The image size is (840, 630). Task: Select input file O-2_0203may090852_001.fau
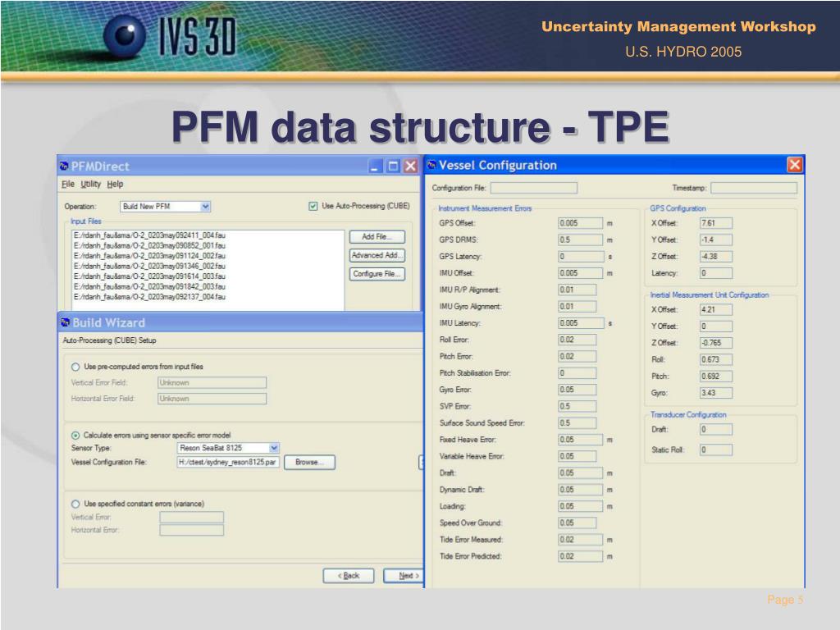tap(149, 245)
